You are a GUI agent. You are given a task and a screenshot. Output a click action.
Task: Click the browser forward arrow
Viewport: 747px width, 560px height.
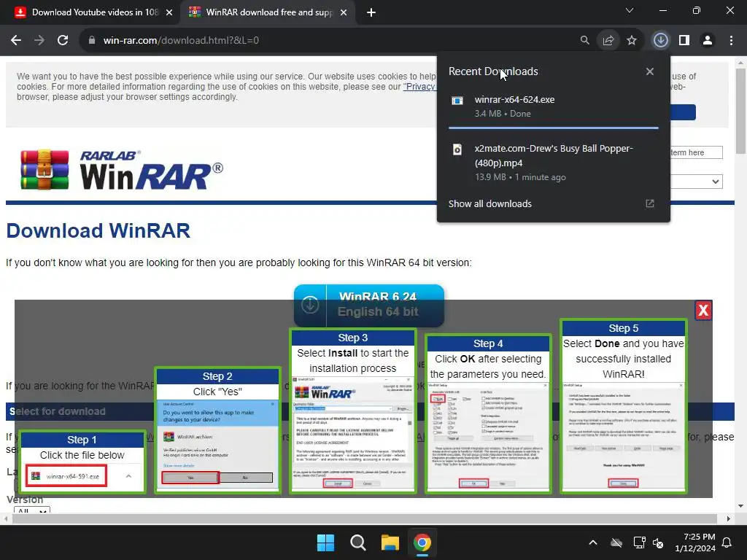(39, 41)
